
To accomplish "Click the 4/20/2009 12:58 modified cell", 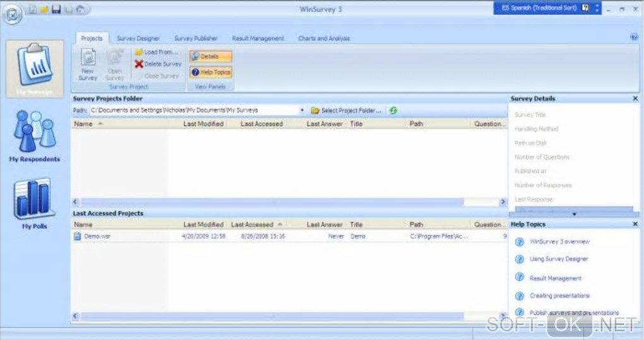I will (x=204, y=236).
